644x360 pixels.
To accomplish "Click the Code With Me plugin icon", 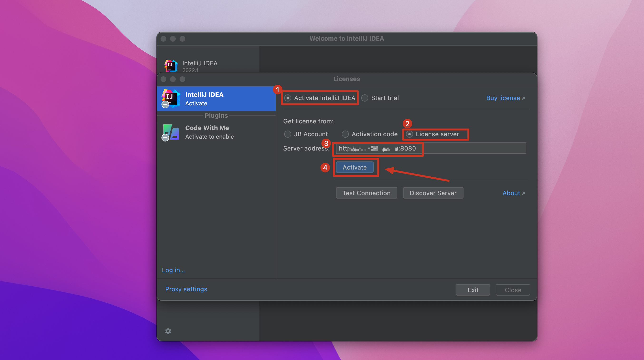I will click(171, 132).
